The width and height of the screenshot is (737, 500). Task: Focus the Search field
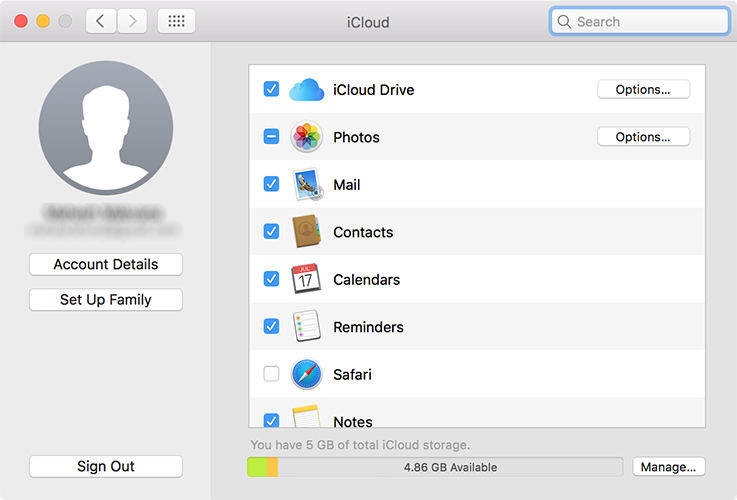coord(640,22)
